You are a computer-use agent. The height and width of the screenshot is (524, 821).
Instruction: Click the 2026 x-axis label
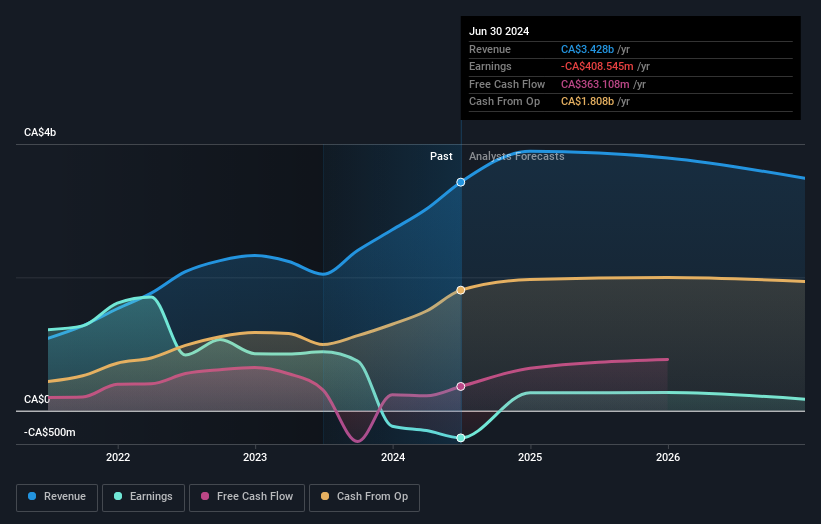click(x=668, y=457)
